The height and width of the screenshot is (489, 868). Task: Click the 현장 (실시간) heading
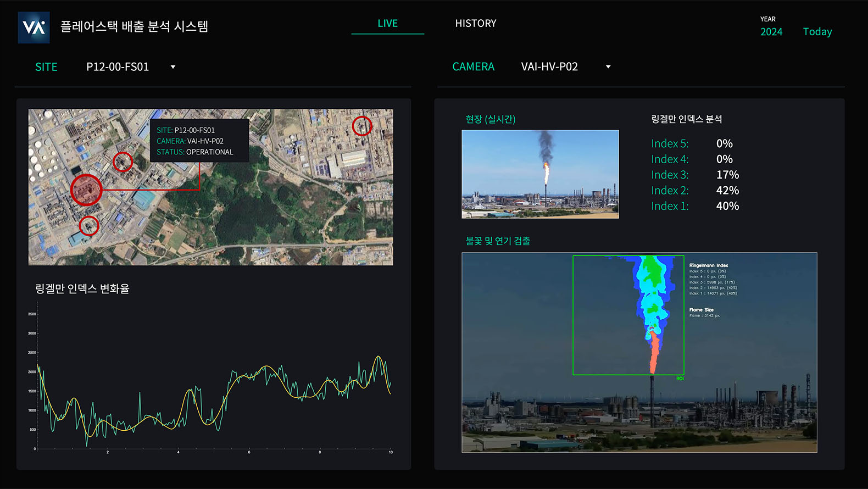[491, 119]
